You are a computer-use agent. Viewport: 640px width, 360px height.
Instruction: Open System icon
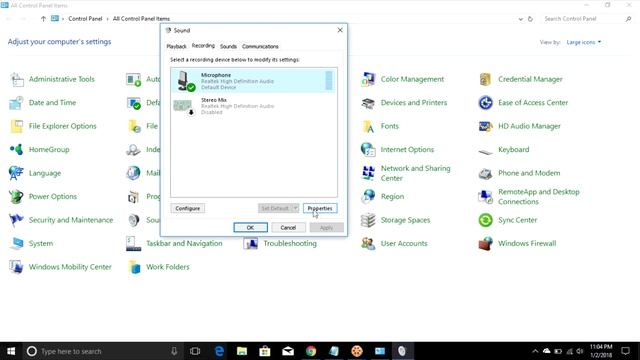[17, 243]
